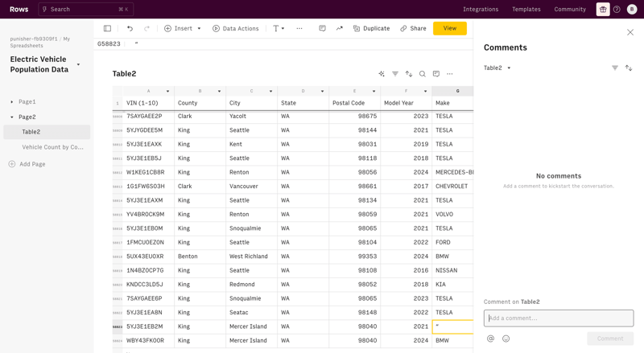This screenshot has width=644, height=353.
Task: Open column F dropdown arrow
Action: tap(426, 91)
